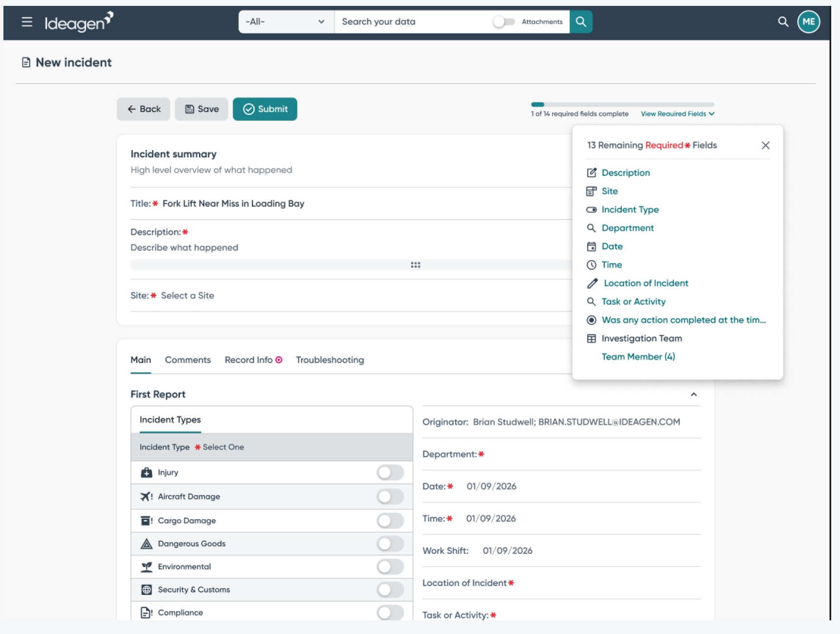
Task: Click the Time clock icon in panel
Action: (x=592, y=265)
